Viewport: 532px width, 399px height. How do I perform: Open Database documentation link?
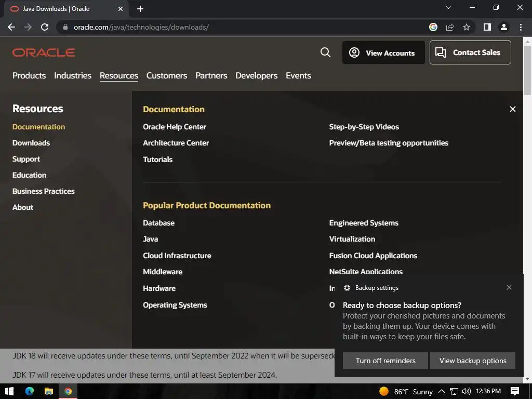pyautogui.click(x=159, y=223)
